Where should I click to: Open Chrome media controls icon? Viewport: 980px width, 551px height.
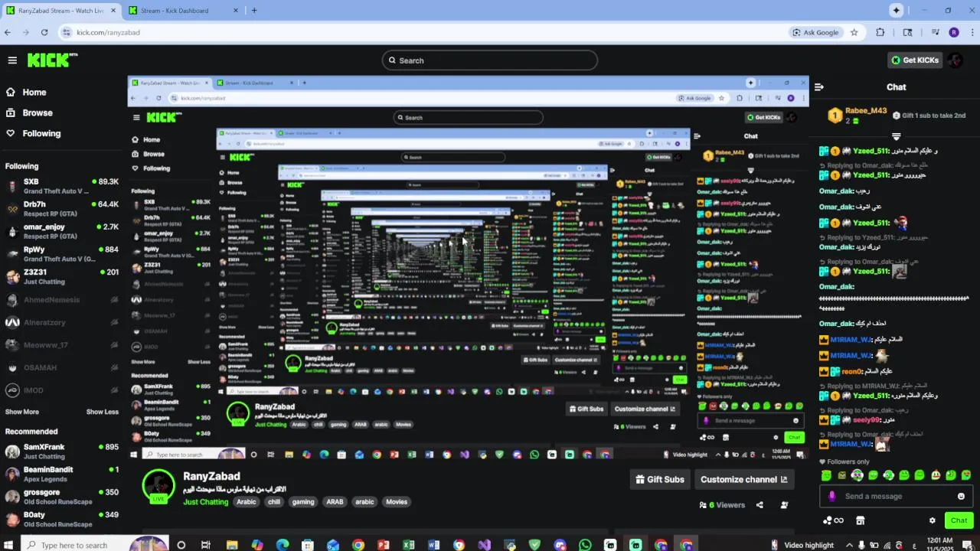tap(935, 32)
